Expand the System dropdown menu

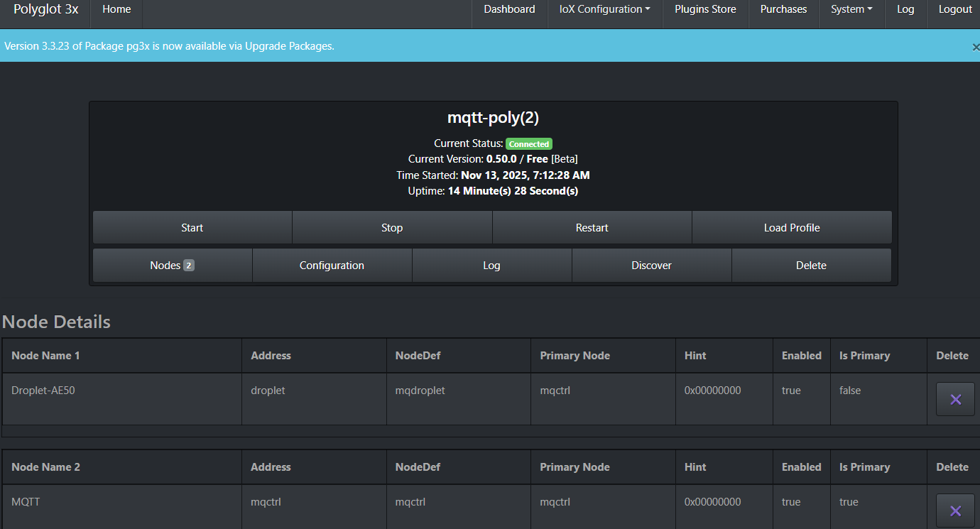851,9
